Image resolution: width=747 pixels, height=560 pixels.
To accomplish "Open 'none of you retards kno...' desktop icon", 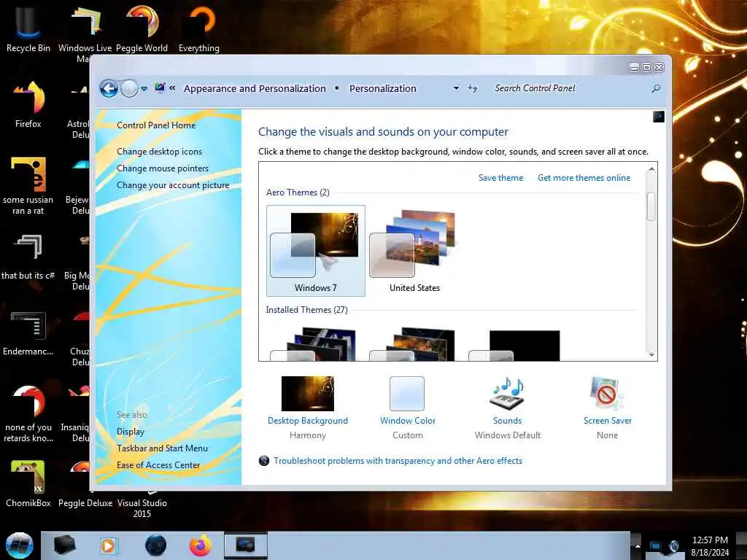I will [28, 413].
